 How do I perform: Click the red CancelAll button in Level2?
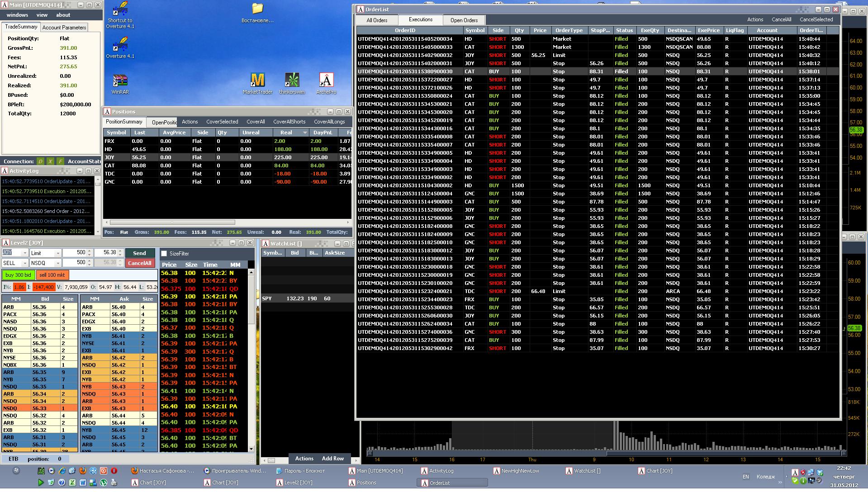(x=140, y=263)
